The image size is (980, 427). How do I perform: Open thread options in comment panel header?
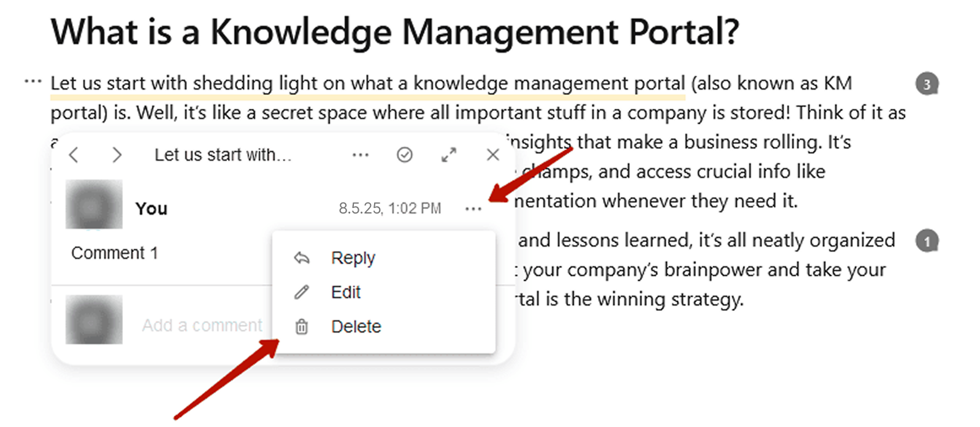coord(361,155)
